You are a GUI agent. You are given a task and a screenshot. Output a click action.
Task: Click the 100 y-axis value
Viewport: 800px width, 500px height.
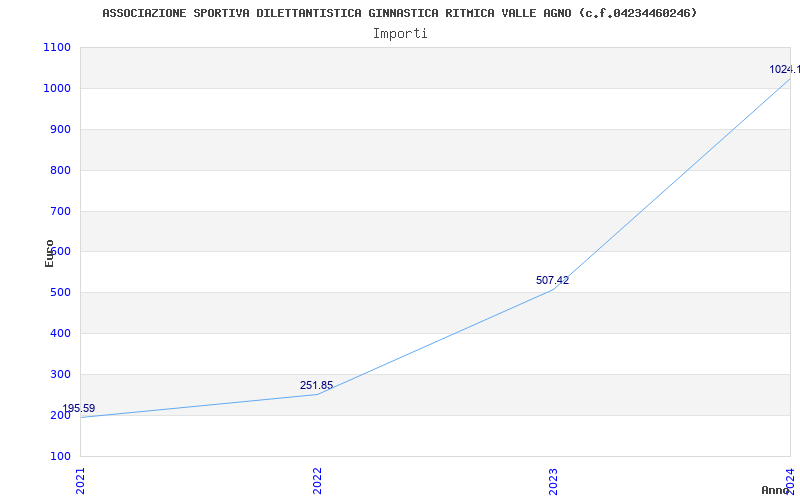click(60, 456)
